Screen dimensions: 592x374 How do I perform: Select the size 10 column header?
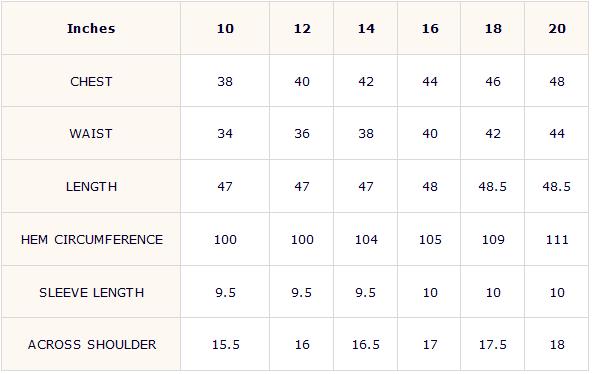(225, 29)
